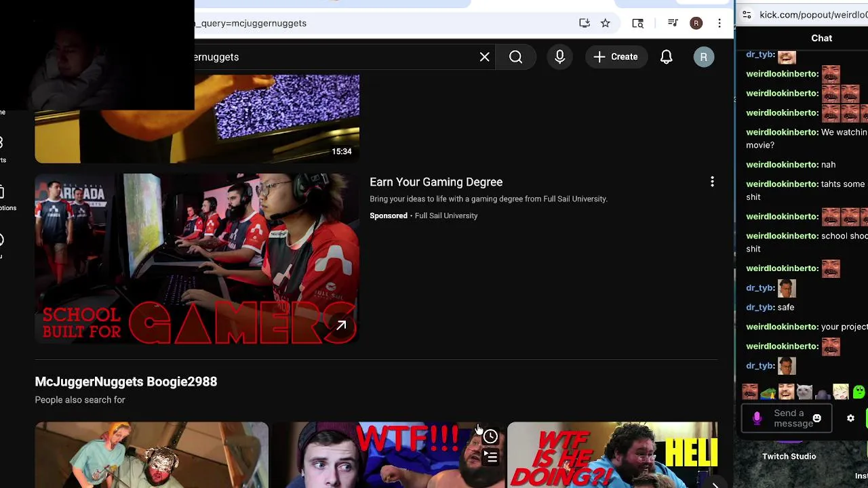View site information in the Kick popout window

(x=747, y=15)
